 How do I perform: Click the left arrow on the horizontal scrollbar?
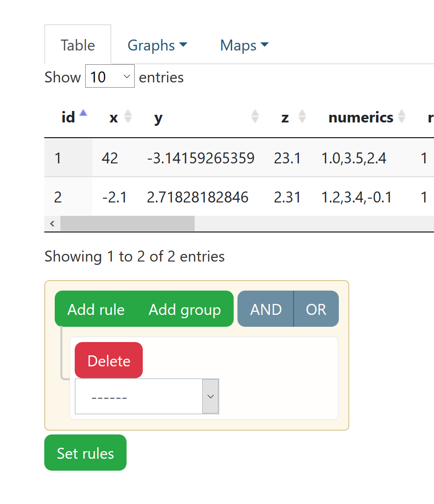52,223
